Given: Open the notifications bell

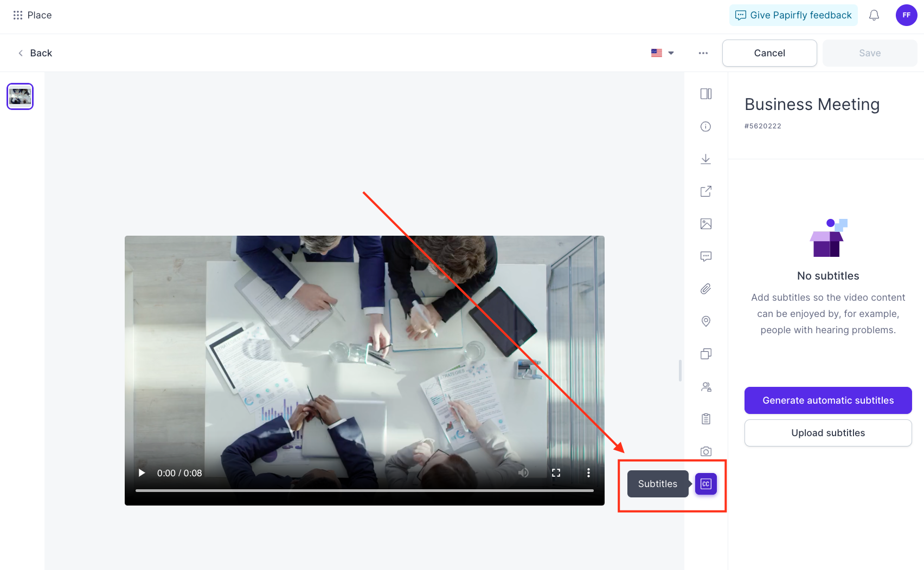Looking at the screenshot, I should tap(874, 15).
